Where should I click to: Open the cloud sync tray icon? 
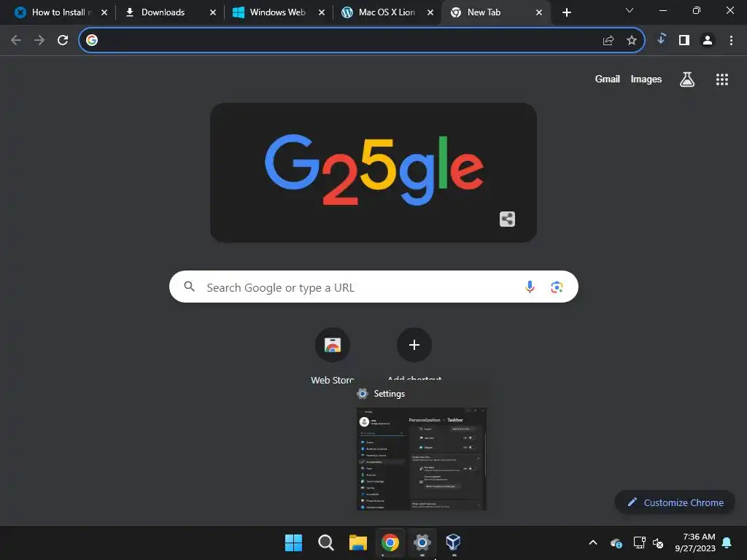[x=616, y=542]
